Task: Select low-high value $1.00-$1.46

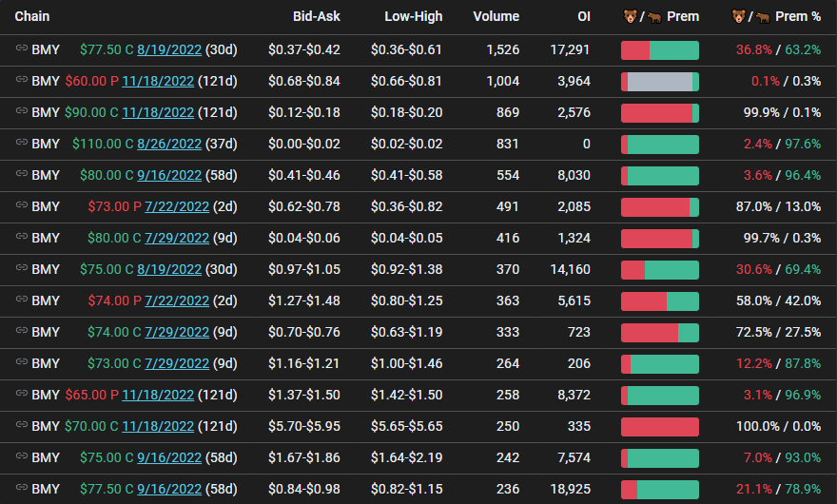Action: point(407,363)
